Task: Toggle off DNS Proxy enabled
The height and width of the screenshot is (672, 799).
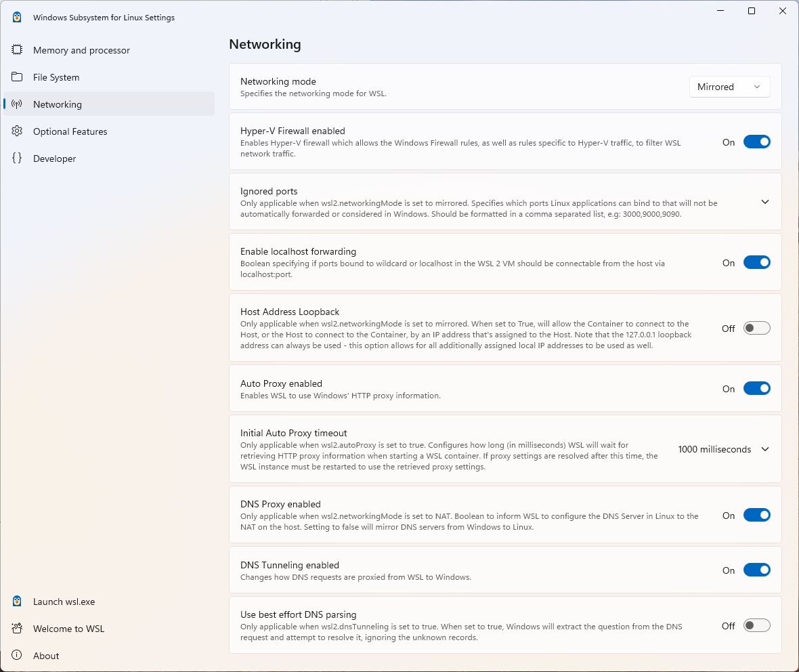Action: pos(757,515)
